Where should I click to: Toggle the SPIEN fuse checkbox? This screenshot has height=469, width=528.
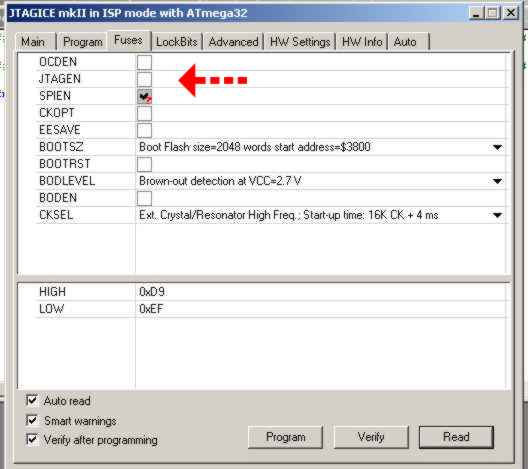tap(144, 96)
